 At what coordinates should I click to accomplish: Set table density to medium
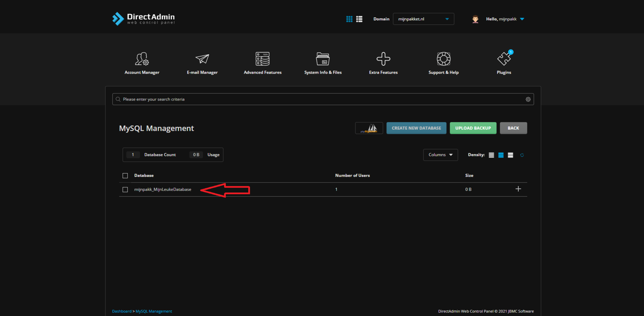tap(501, 155)
